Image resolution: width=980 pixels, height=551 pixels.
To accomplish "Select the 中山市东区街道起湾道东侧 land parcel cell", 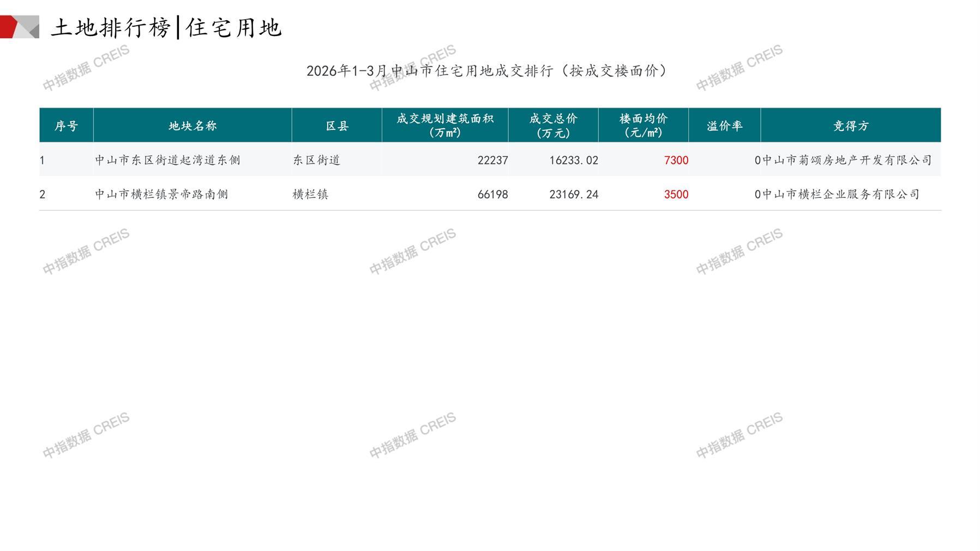I will (x=167, y=160).
